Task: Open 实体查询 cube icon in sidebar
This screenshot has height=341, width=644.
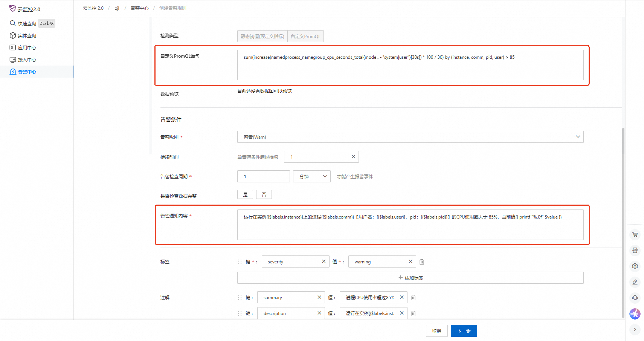Action: [13, 35]
